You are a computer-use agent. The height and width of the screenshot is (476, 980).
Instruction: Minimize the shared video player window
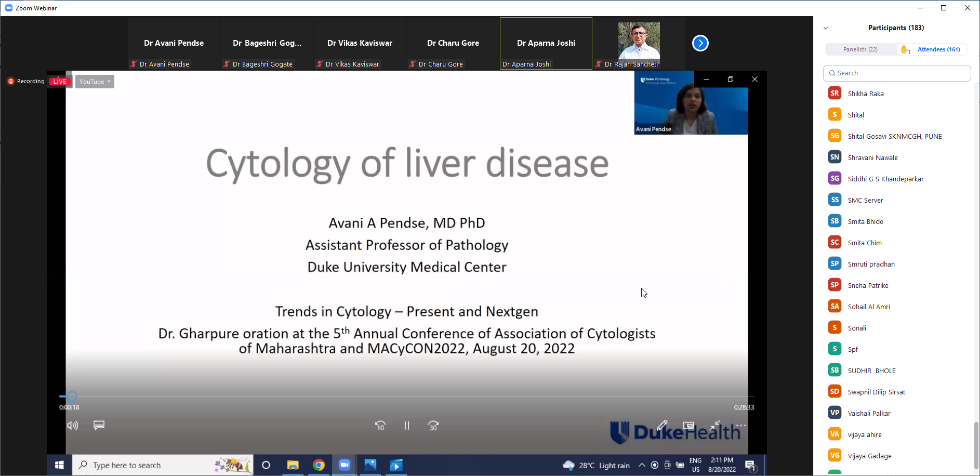click(x=706, y=79)
